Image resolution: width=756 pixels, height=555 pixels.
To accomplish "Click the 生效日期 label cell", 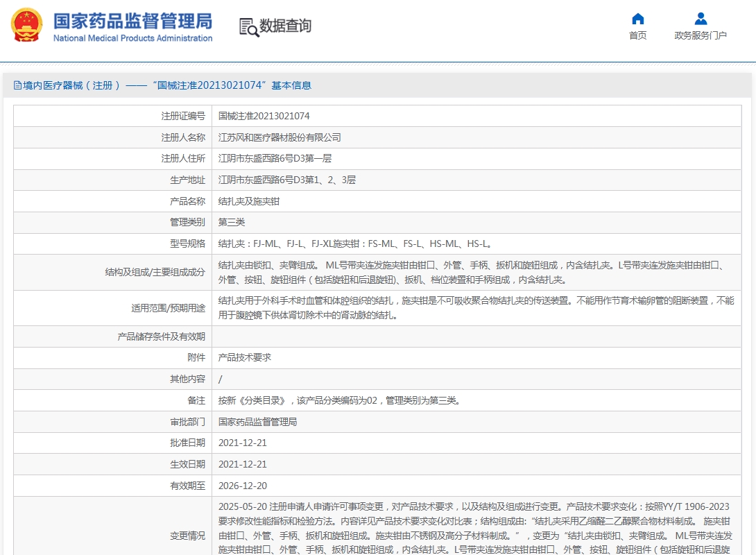I will [113, 464].
